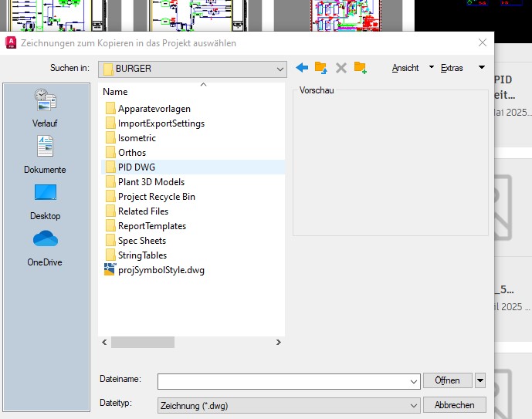Open Desktop shortcut in sidebar

click(45, 202)
